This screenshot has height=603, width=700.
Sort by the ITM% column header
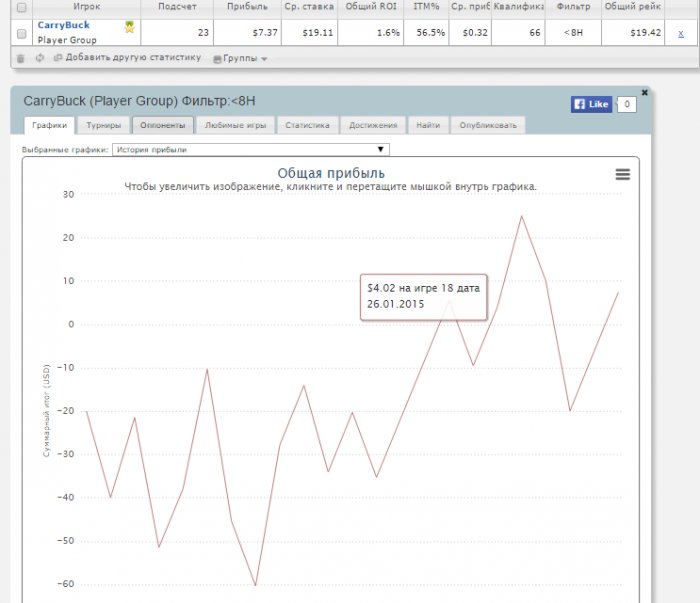pos(426,7)
